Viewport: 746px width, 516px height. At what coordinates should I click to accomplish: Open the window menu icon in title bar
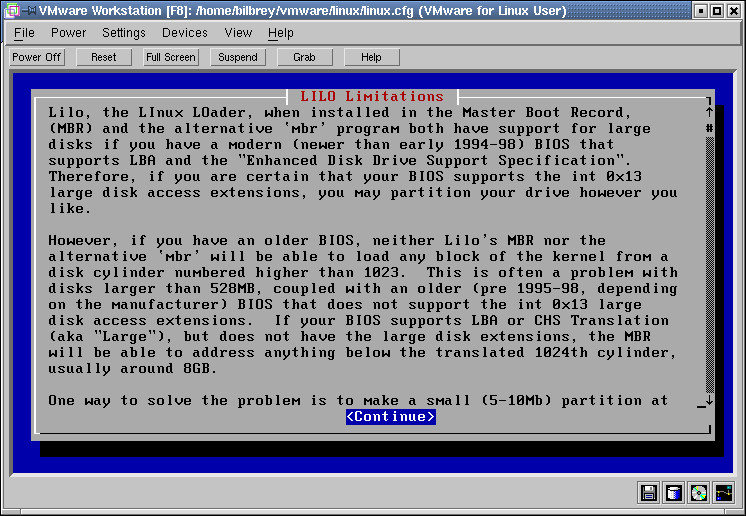tap(11, 11)
